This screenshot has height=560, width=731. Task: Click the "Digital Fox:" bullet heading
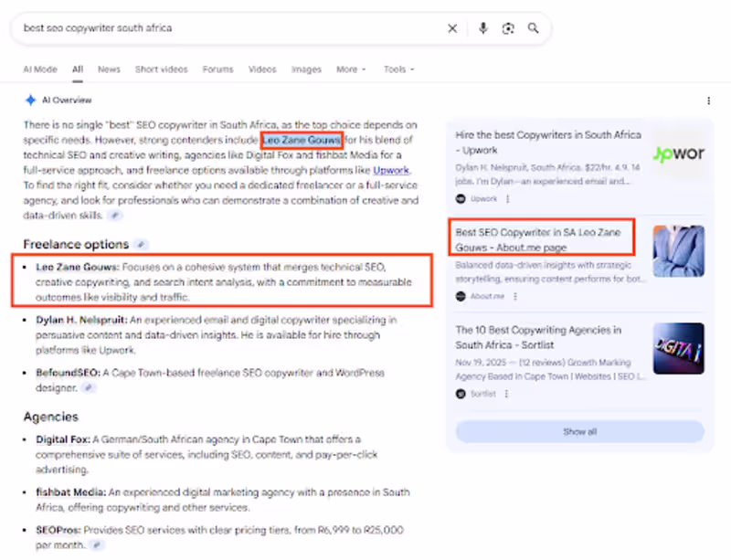click(x=63, y=439)
